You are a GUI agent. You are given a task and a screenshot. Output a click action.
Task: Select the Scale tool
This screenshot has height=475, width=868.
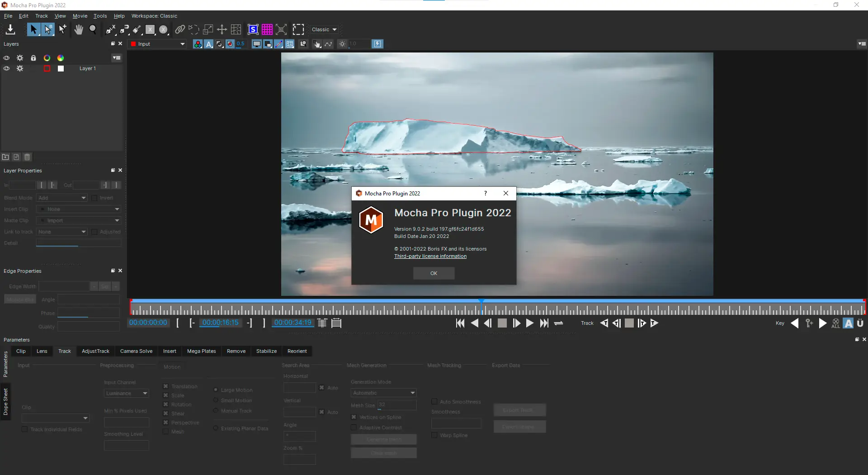208,29
